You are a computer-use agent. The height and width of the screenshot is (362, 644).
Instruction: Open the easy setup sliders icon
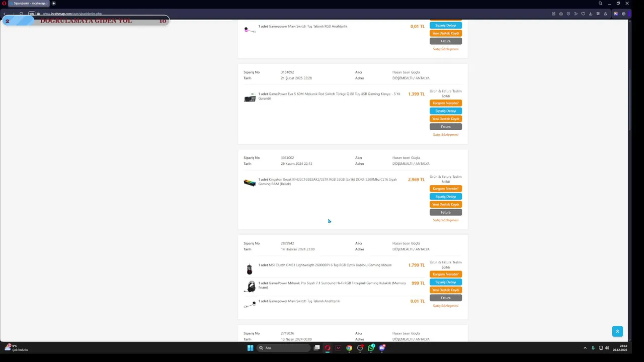pos(598,14)
